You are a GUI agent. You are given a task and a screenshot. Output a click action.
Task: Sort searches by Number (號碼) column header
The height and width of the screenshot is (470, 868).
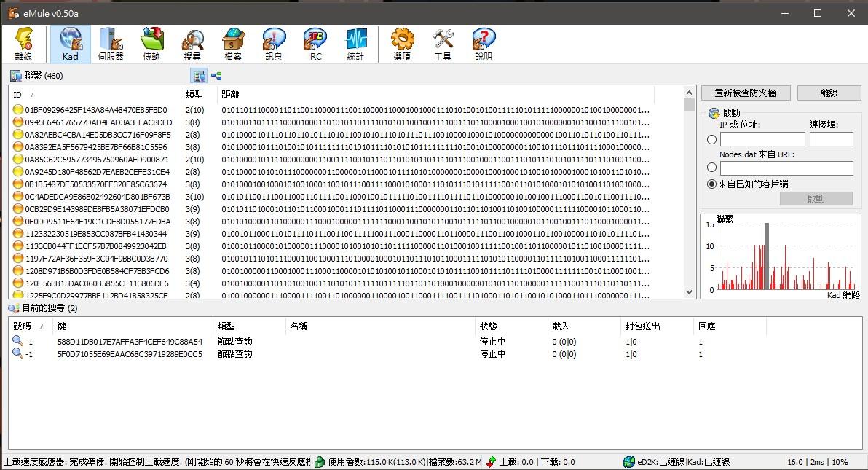(31, 326)
